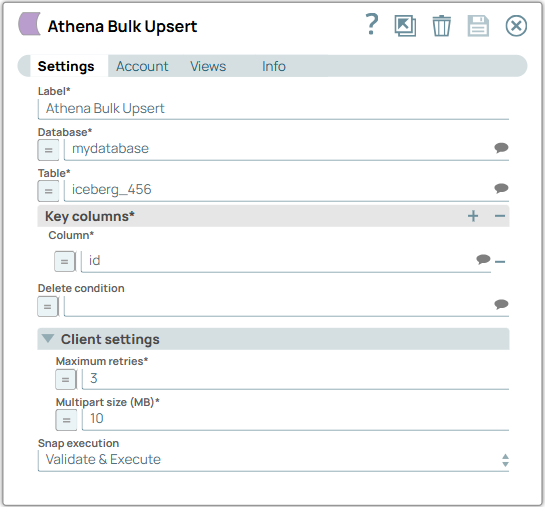Open suggestions bubble for Delete condition
545x507 pixels.
click(x=501, y=304)
